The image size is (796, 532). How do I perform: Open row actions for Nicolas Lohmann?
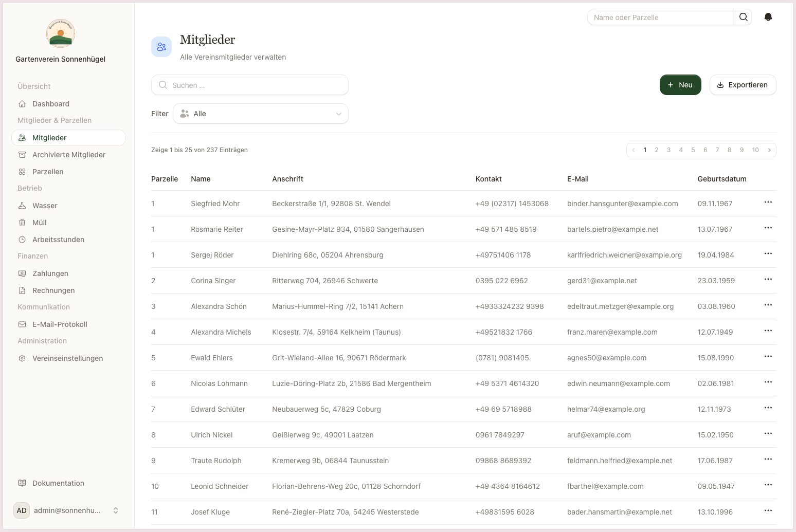[x=768, y=382]
